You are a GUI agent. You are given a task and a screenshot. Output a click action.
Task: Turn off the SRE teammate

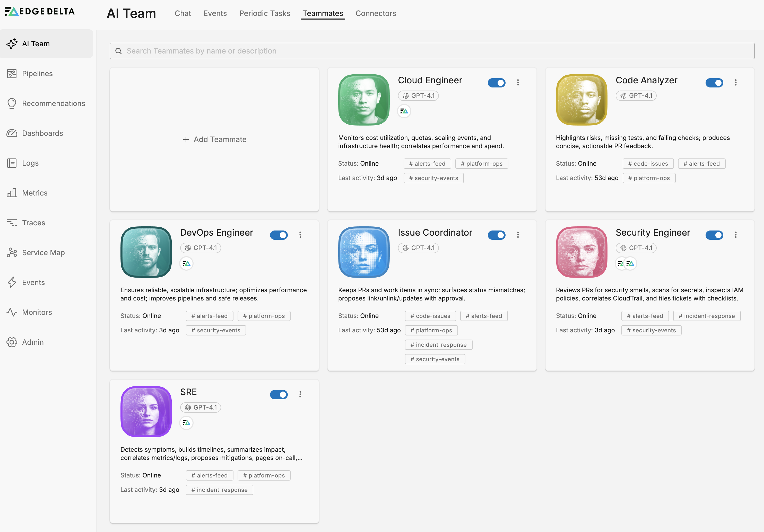point(279,394)
